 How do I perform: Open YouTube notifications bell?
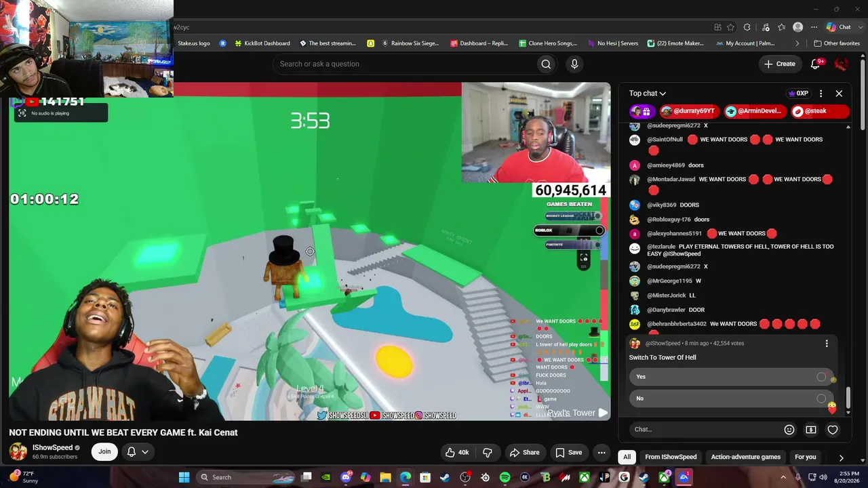[x=816, y=64]
